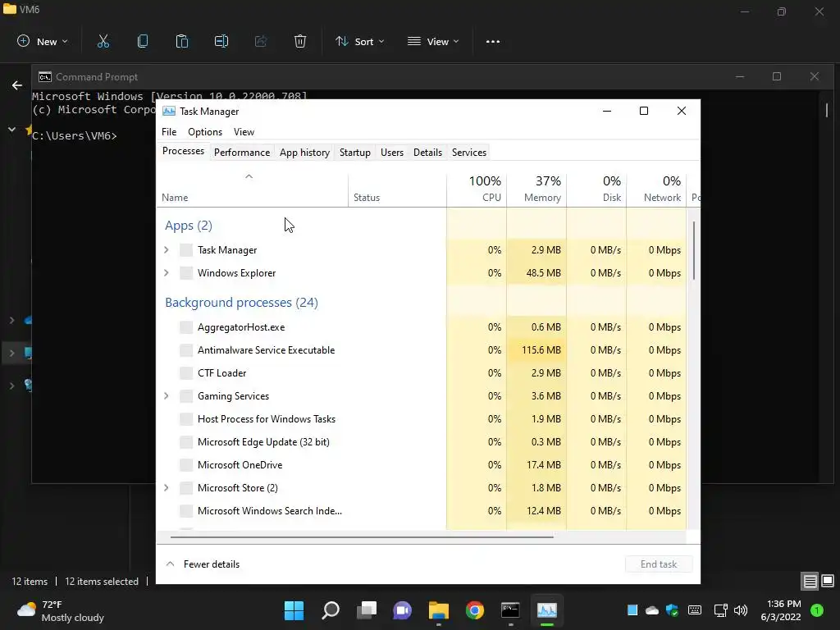Expand the Gaming Services process row
This screenshot has width=840, height=630.
coord(166,396)
